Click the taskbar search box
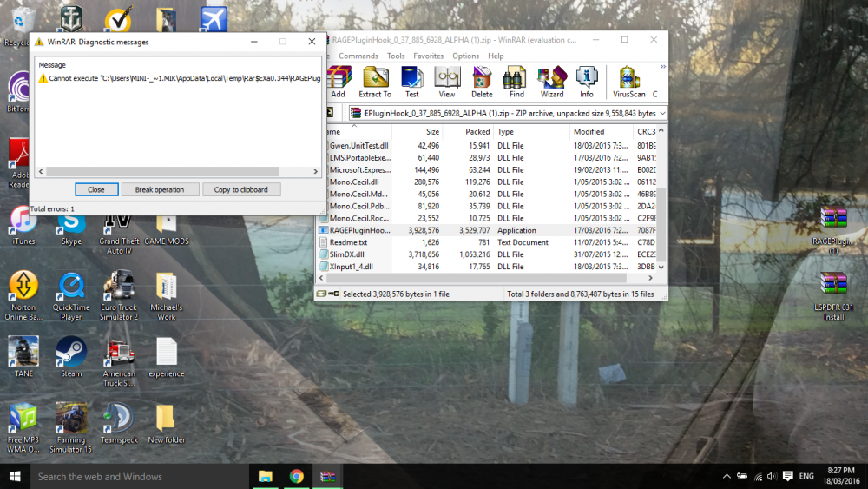This screenshot has height=489, width=868. point(140,476)
